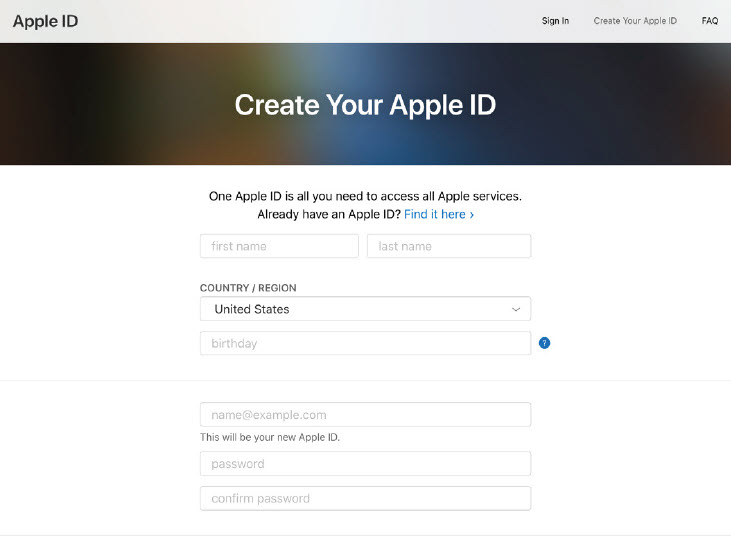The image size is (731, 537).
Task: Select the password field
Action: click(365, 464)
